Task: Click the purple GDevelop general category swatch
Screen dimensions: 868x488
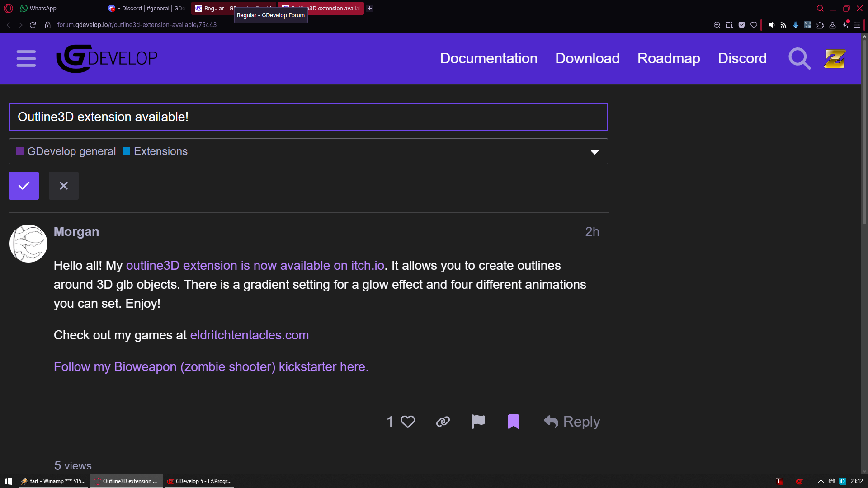Action: click(19, 151)
